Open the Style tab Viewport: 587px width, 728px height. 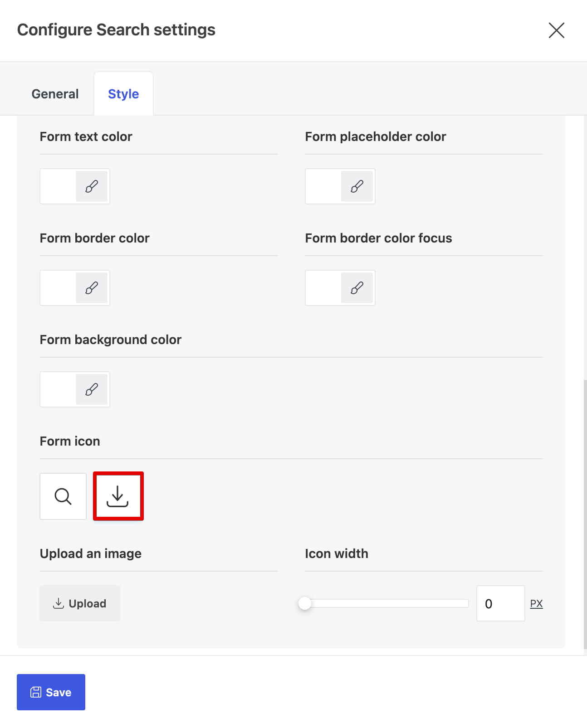(x=123, y=94)
